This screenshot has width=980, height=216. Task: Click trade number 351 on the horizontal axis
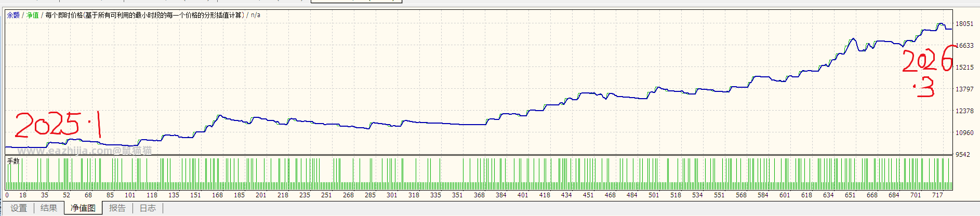pyautogui.click(x=457, y=195)
